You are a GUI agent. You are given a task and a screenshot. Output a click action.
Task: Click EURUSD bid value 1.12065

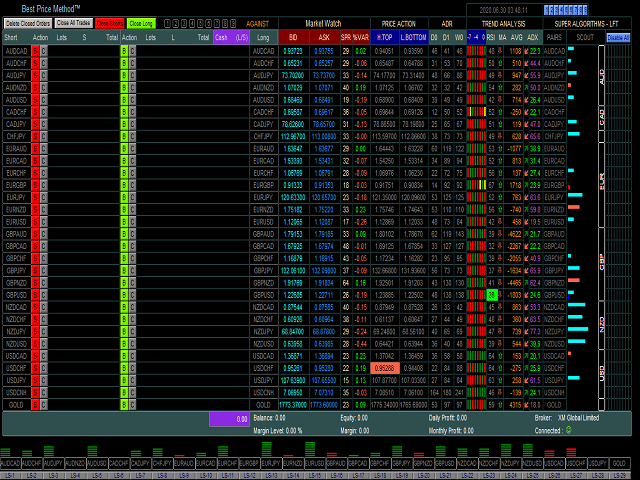[x=293, y=222]
